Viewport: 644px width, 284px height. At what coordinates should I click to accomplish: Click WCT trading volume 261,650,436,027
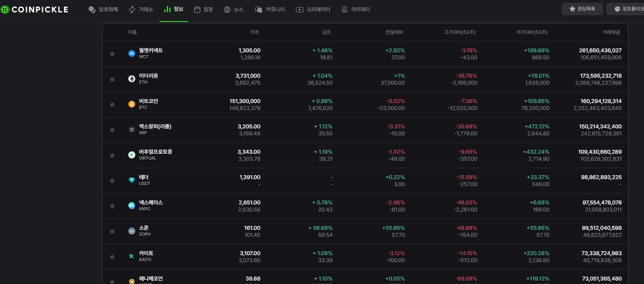click(x=600, y=50)
